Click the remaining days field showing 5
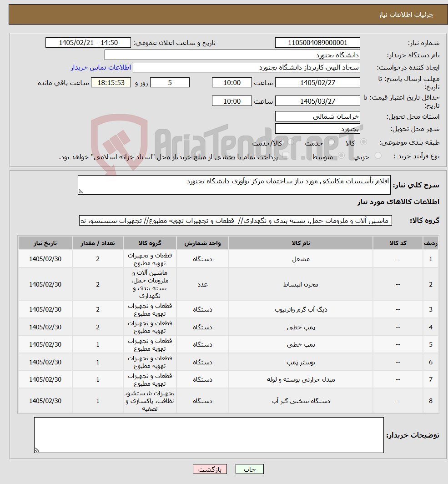 [170, 82]
